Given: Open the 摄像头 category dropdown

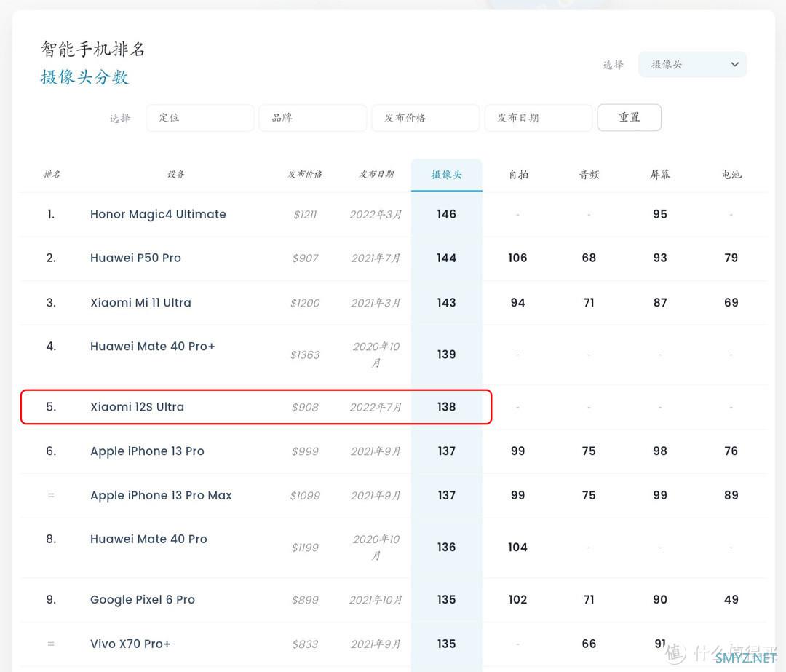Looking at the screenshot, I should tap(692, 64).
